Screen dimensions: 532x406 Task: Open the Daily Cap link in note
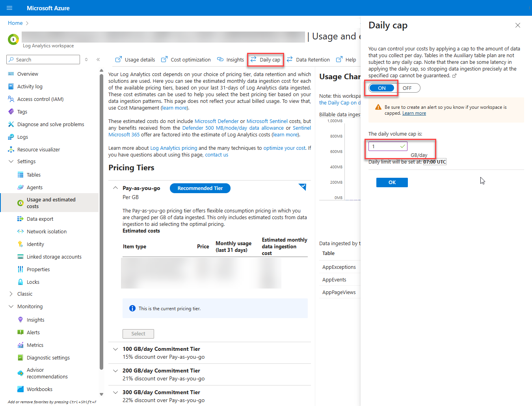tap(340, 102)
